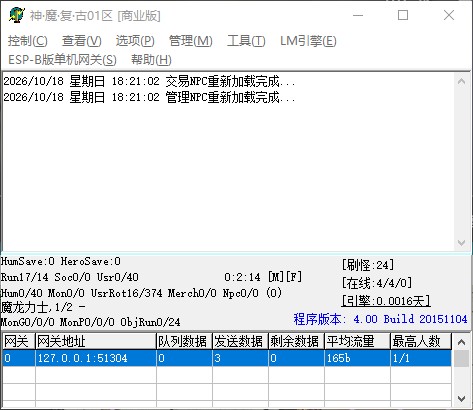Click the 发送数据 value 3 cell

(240, 358)
